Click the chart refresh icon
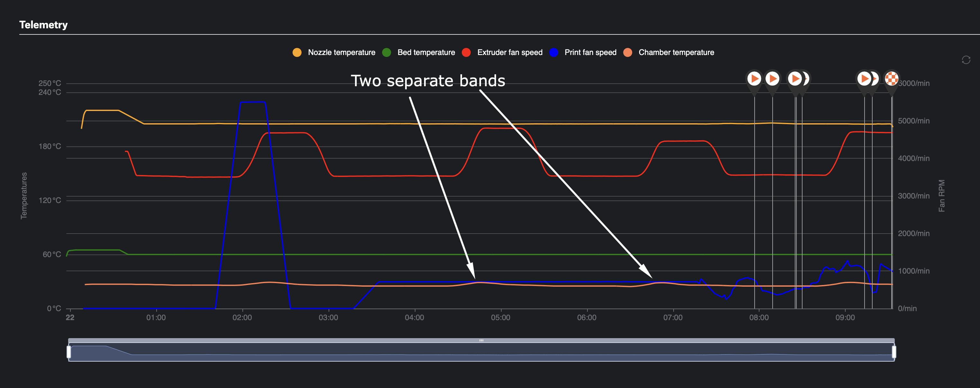Image resolution: width=980 pixels, height=388 pixels. click(966, 60)
